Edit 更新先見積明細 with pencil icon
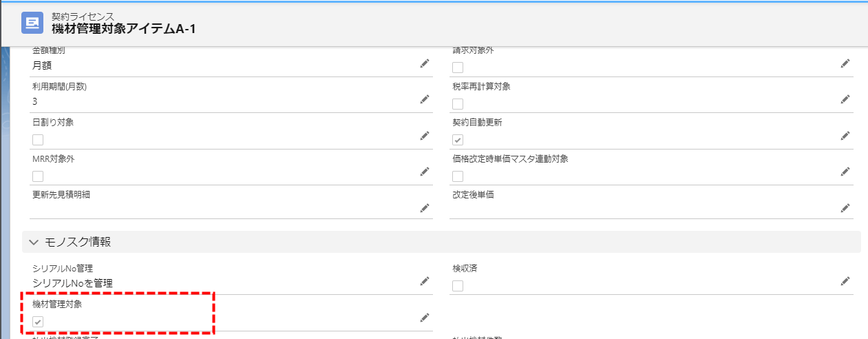 click(425, 207)
